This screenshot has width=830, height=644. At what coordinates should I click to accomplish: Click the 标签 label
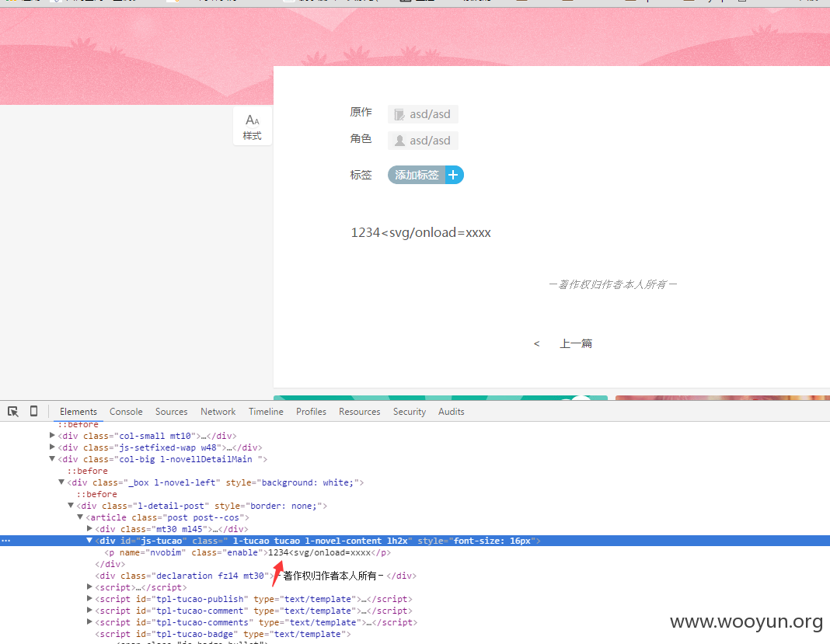click(x=361, y=175)
